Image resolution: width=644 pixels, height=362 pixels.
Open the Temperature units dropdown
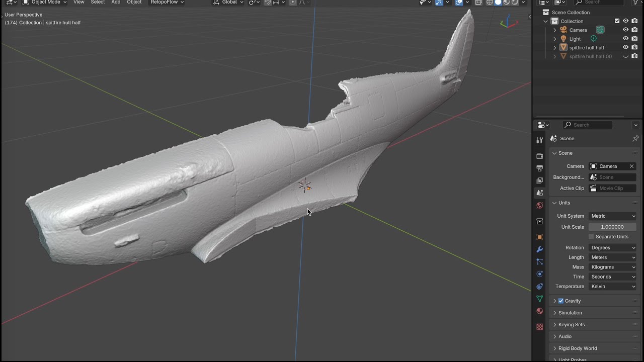pos(613,286)
